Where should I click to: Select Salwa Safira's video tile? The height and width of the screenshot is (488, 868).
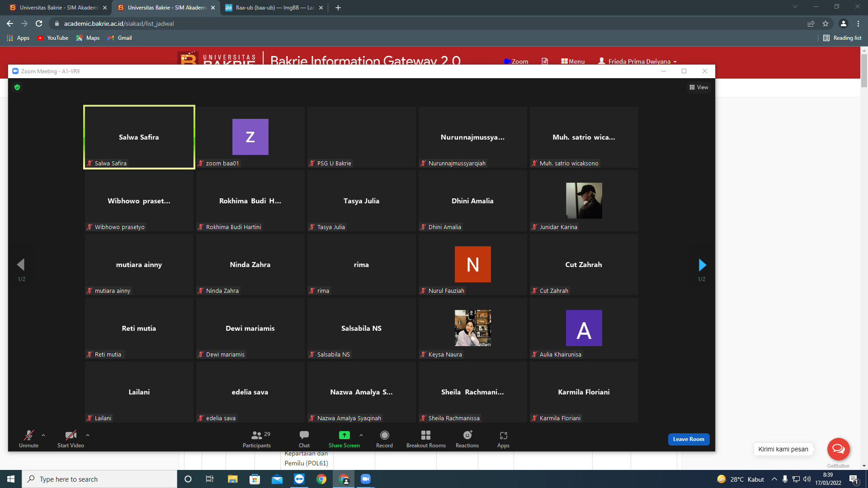click(x=139, y=137)
